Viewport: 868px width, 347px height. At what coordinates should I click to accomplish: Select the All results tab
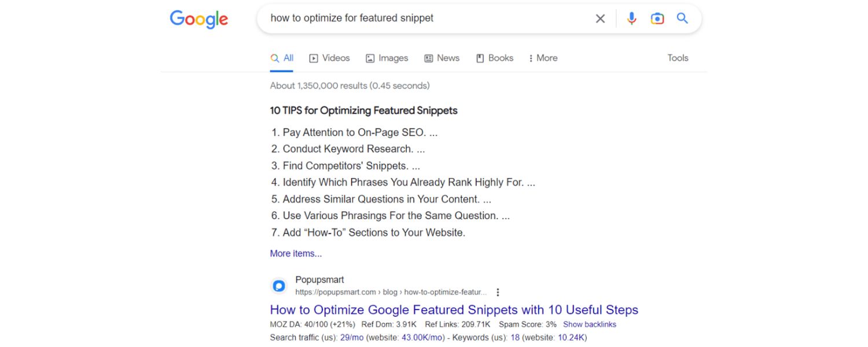(282, 58)
